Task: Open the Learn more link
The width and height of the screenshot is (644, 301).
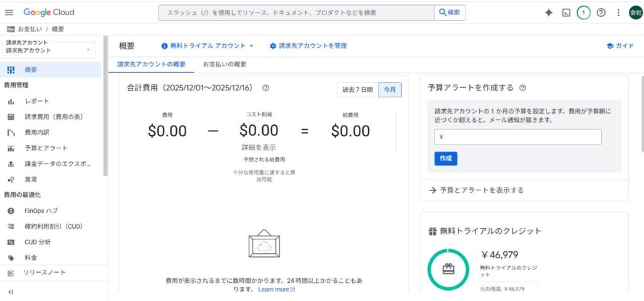Action: [276, 290]
